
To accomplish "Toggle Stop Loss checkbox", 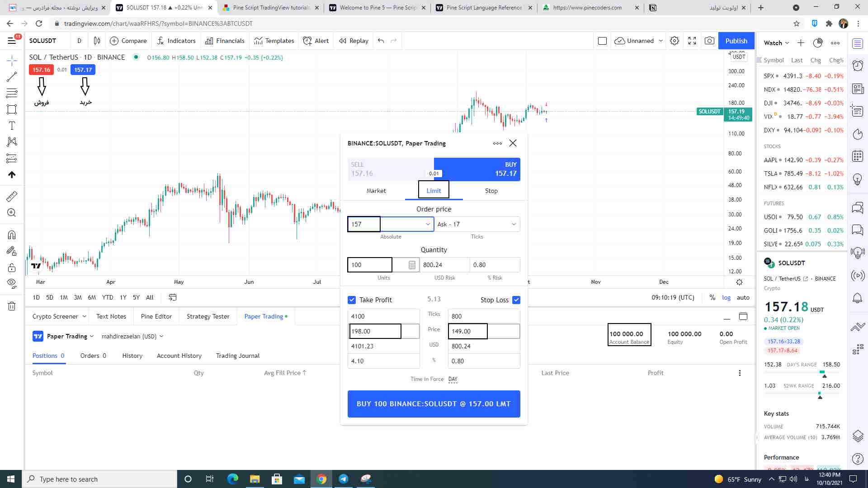I will click(x=516, y=300).
